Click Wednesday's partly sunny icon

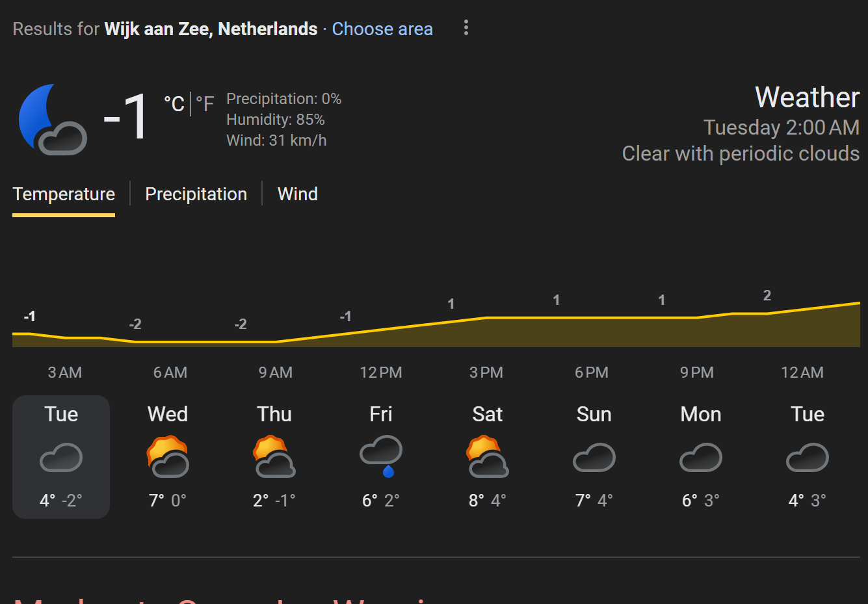click(x=168, y=457)
